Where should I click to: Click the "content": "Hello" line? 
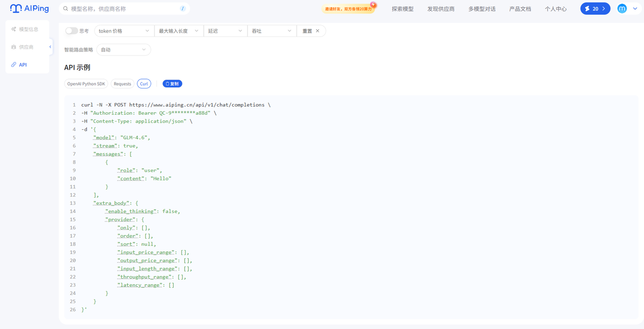point(144,179)
